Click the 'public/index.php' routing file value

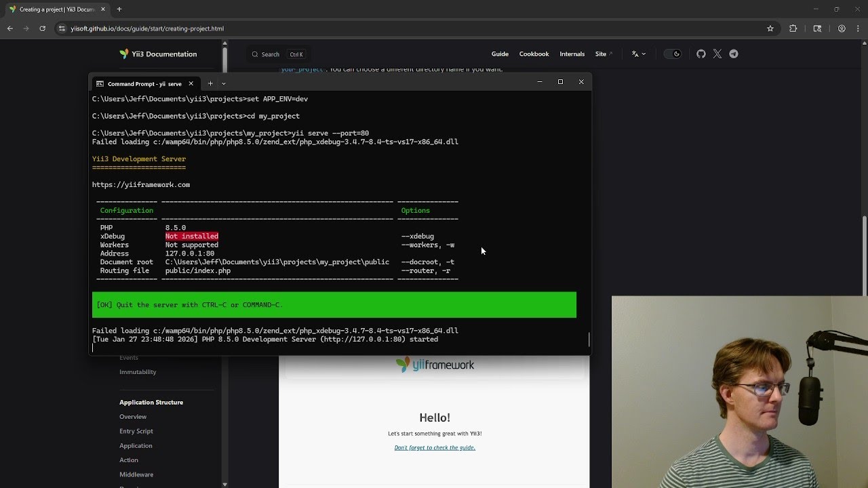[x=198, y=270]
